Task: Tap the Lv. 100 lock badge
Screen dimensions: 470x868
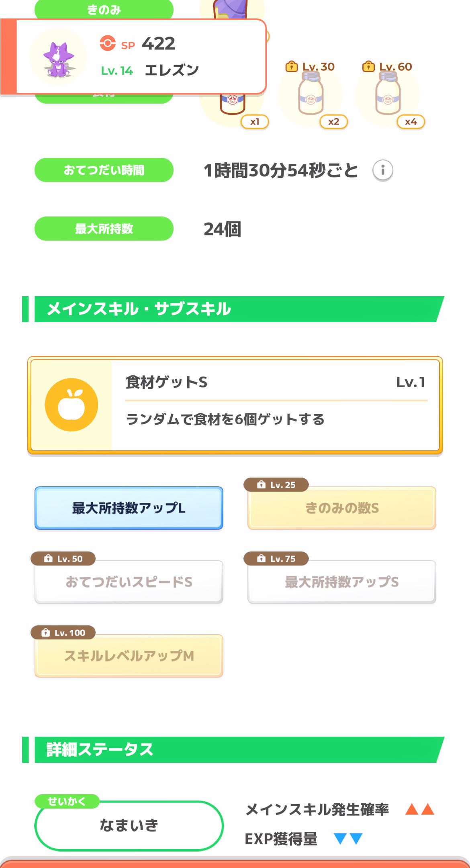Action: [63, 633]
